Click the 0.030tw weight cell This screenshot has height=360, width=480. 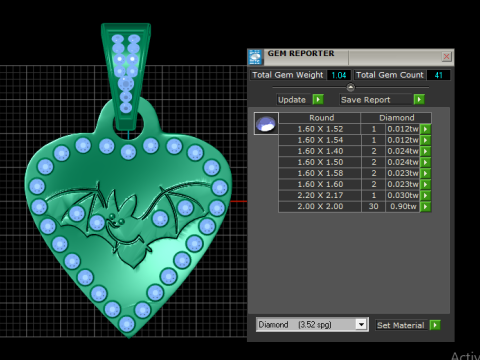click(403, 195)
